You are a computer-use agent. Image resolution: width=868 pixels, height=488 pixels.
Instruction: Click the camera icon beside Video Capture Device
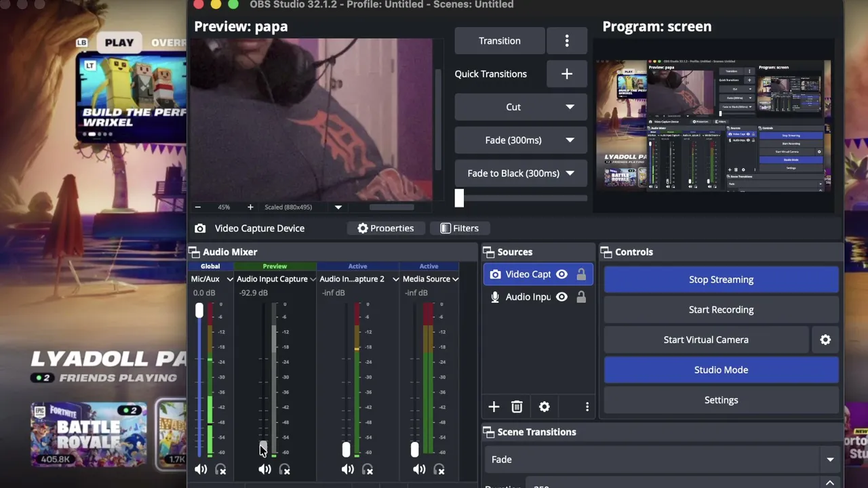[200, 228]
